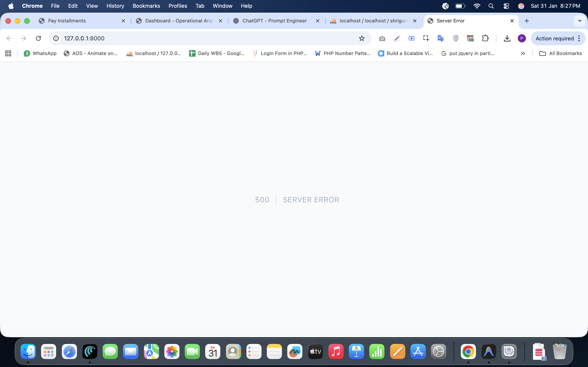Open the Apps grid shortcut
This screenshot has width=588, height=367.
click(x=8, y=53)
